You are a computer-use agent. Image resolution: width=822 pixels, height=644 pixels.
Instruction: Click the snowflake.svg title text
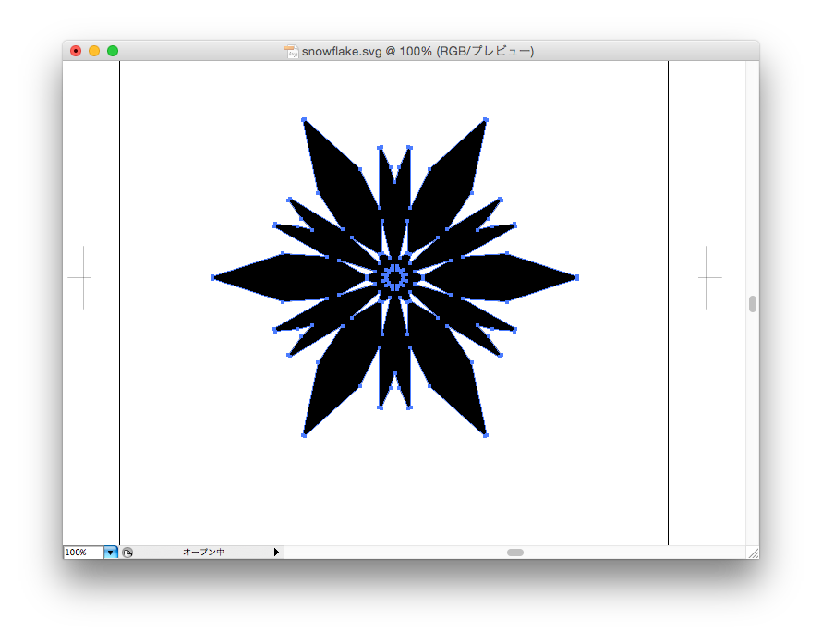[x=417, y=52]
